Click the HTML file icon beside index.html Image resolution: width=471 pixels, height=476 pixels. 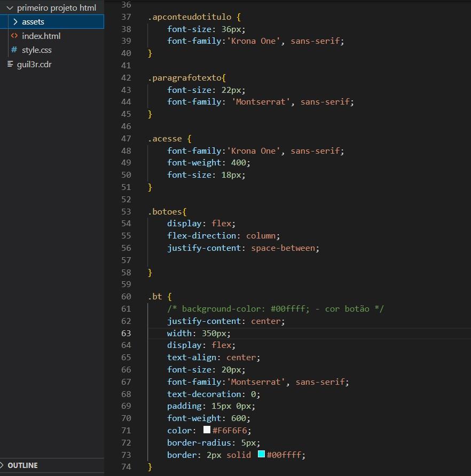click(14, 36)
